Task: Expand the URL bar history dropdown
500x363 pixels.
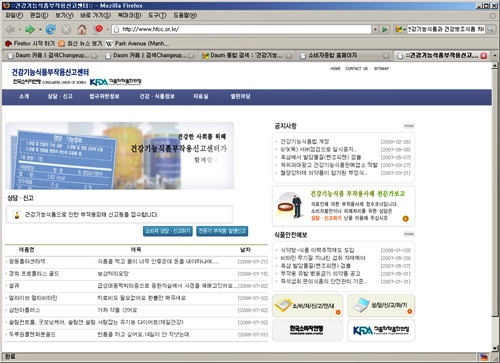Action: [x=375, y=29]
